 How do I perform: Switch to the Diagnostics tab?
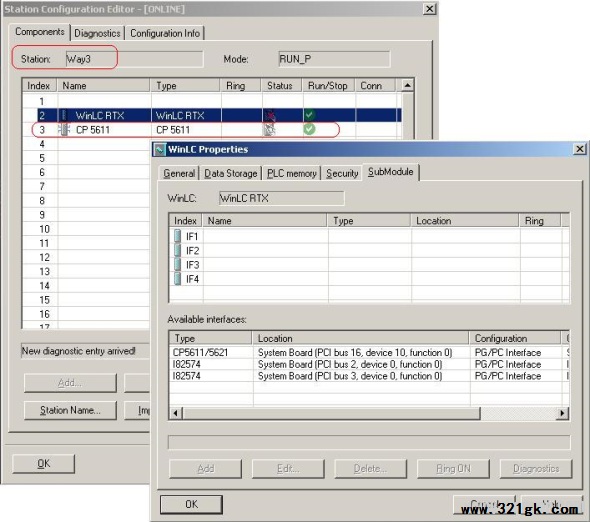(x=97, y=33)
